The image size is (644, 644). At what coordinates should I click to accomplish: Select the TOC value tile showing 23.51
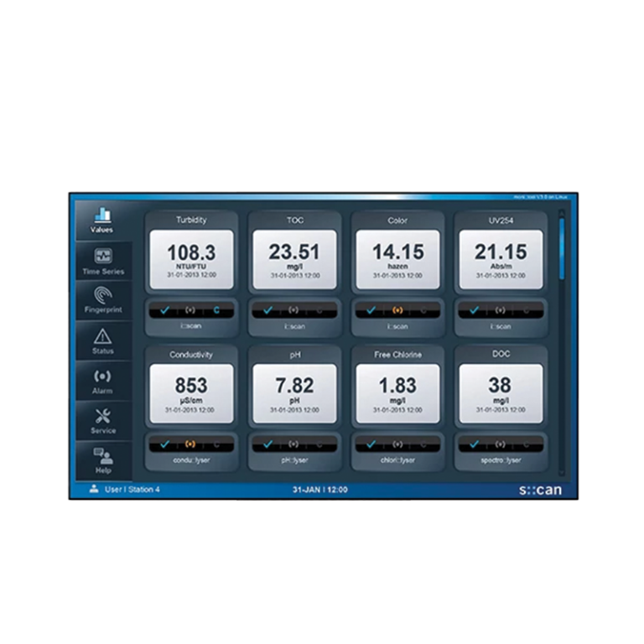click(293, 259)
